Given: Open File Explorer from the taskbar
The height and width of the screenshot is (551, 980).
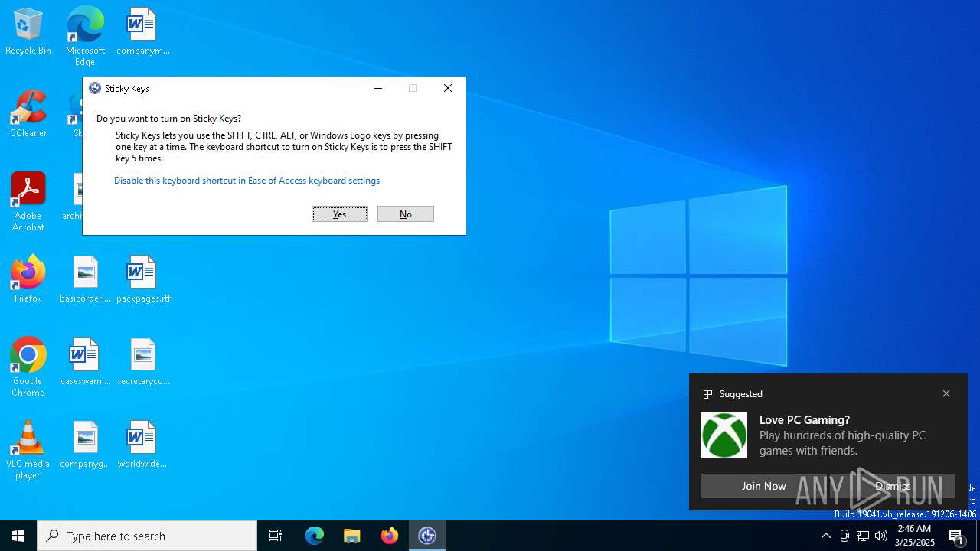Looking at the screenshot, I should pyautogui.click(x=352, y=536).
